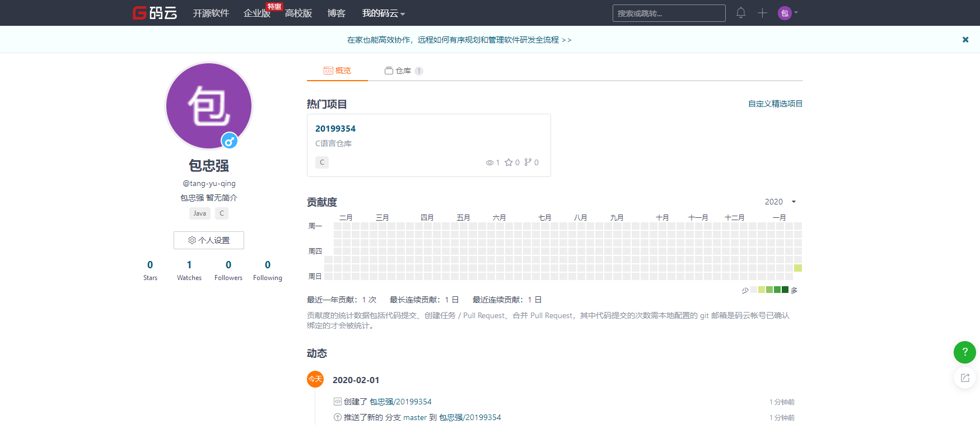Click the Java skill tag

[200, 213]
